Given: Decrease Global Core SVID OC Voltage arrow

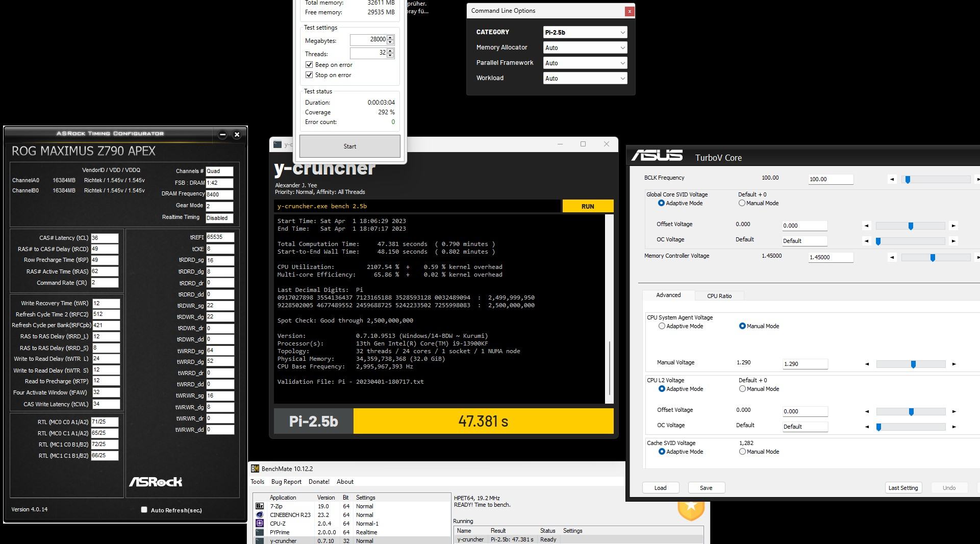Looking at the screenshot, I should click(x=866, y=241).
